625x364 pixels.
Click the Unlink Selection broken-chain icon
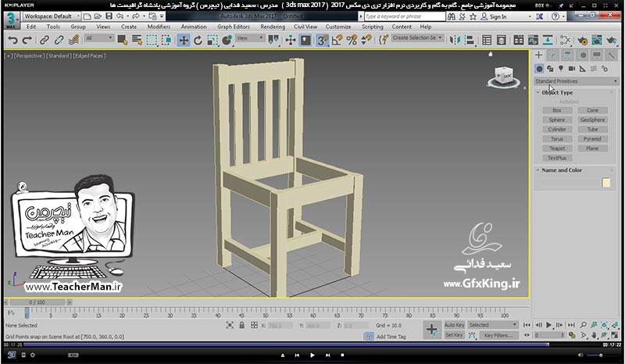click(x=59, y=40)
